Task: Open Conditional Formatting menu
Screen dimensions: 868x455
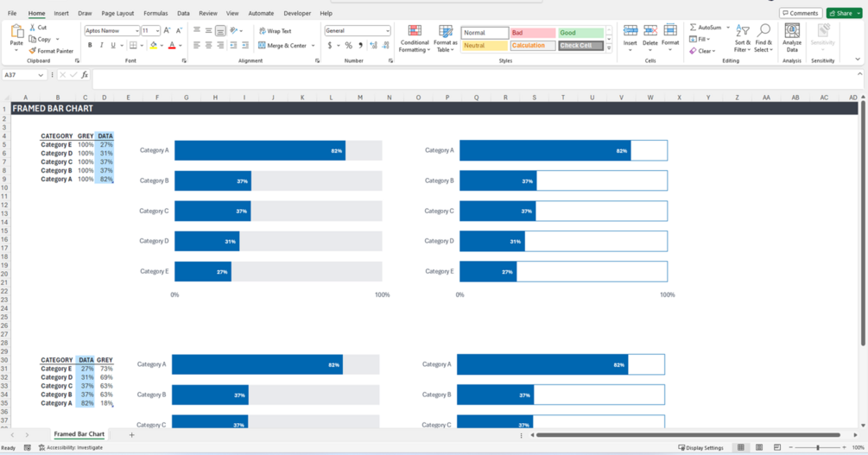Action: (x=414, y=39)
